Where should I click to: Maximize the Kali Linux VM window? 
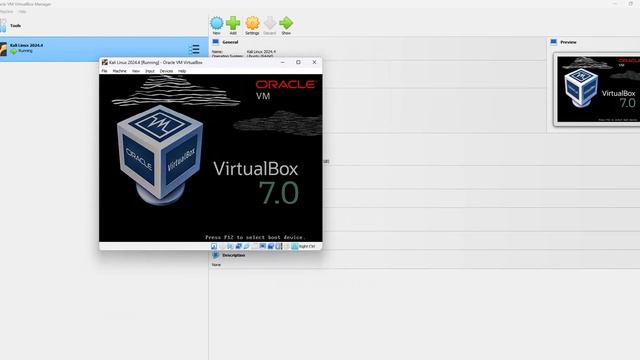298,62
